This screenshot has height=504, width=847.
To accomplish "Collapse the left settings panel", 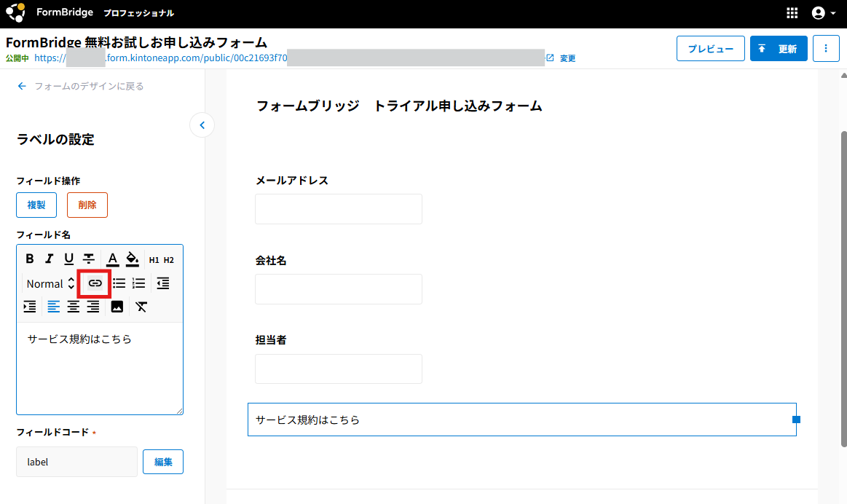I will [202, 125].
